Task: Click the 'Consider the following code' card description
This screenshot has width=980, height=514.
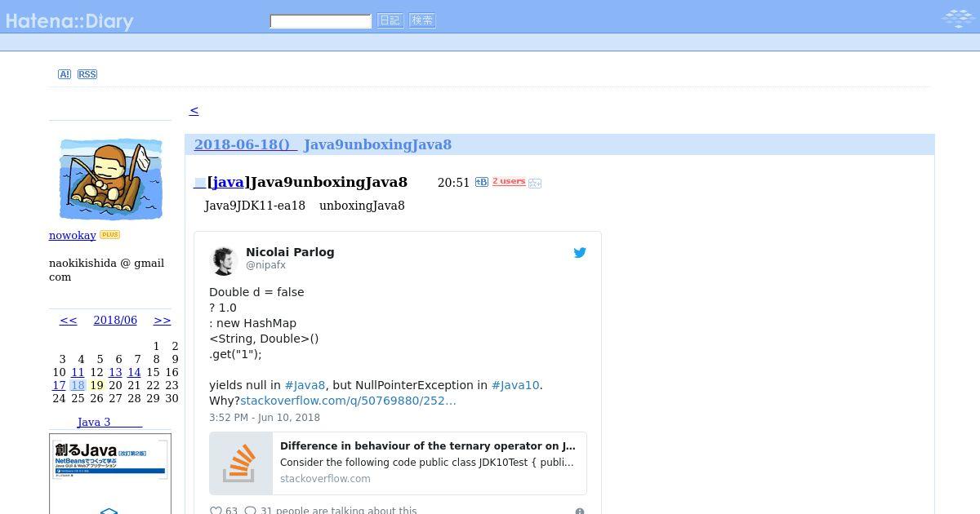Action: point(427,463)
